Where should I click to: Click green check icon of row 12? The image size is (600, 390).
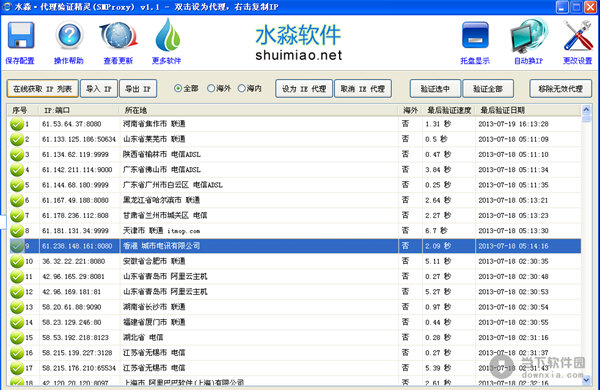16,292
